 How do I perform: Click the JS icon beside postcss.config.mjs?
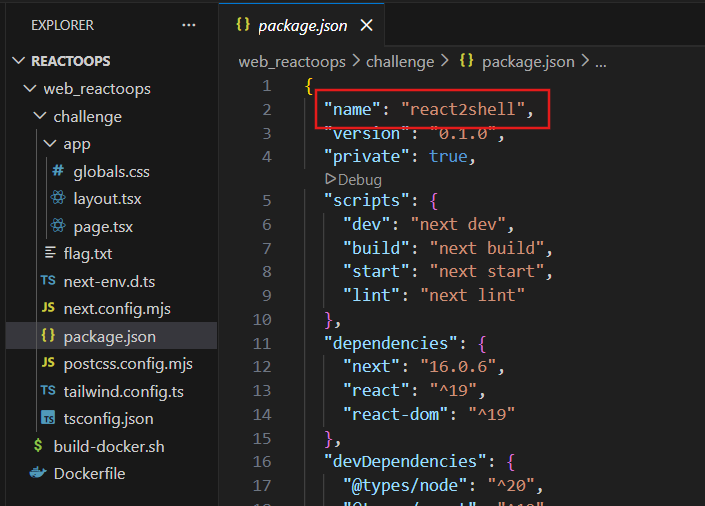(x=48, y=363)
